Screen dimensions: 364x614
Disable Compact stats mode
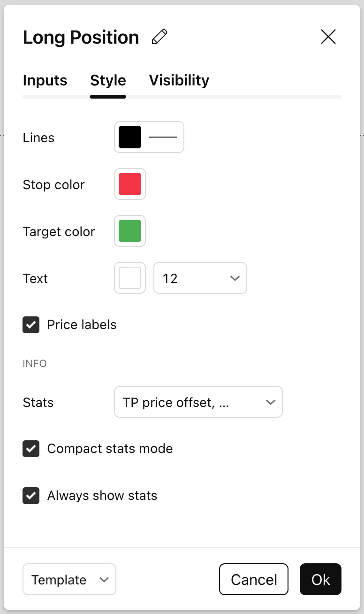tap(30, 448)
